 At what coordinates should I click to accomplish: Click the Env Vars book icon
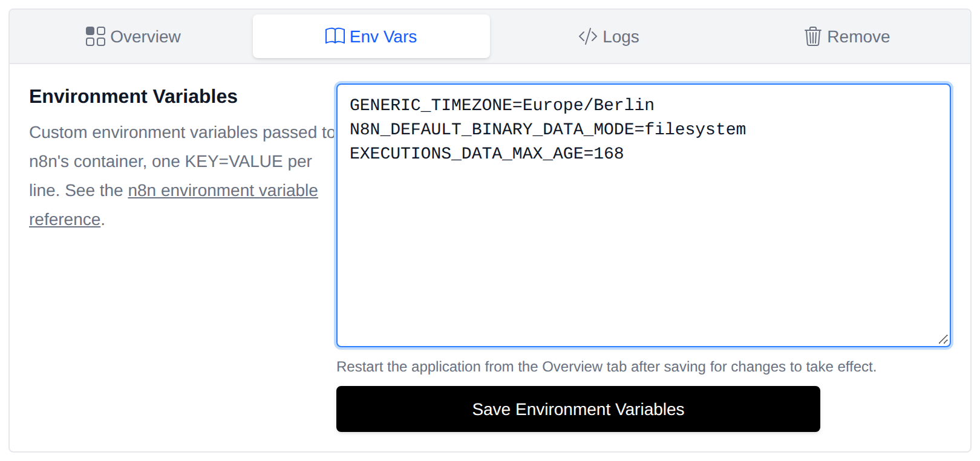tap(335, 36)
